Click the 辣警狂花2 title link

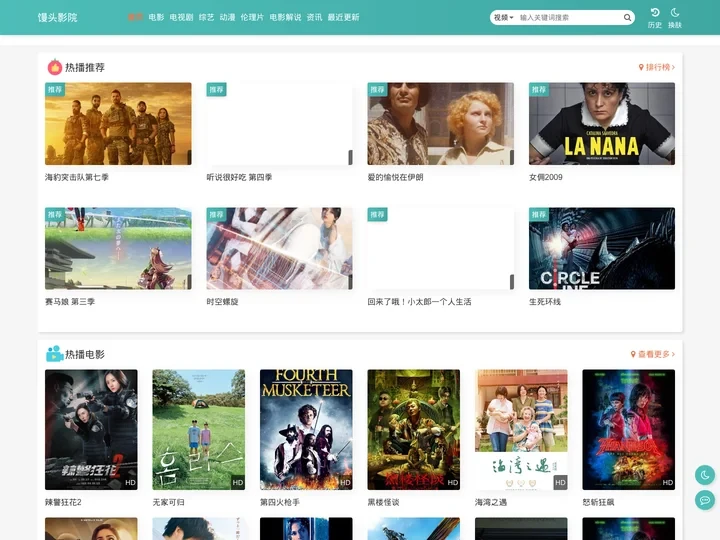tap(63, 502)
